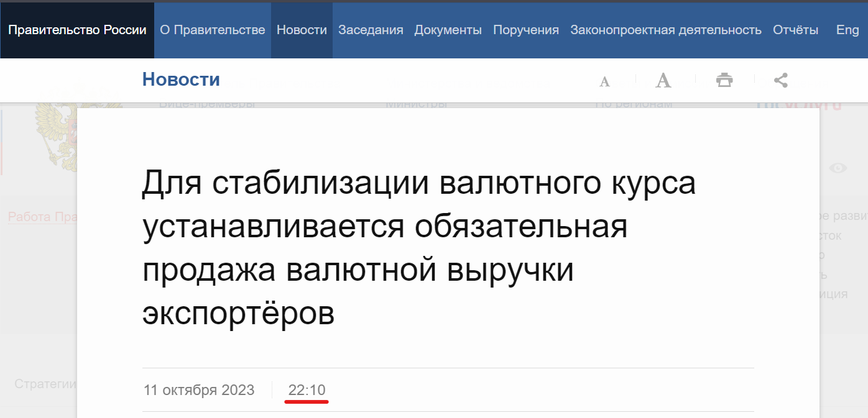The height and width of the screenshot is (418, 868).
Task: Open the Отчёты menu item
Action: coord(795,30)
